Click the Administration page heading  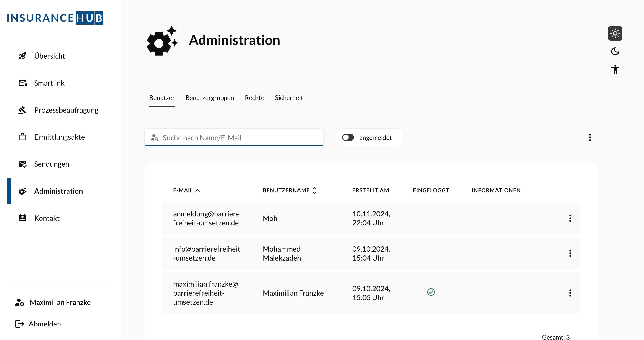tap(234, 40)
